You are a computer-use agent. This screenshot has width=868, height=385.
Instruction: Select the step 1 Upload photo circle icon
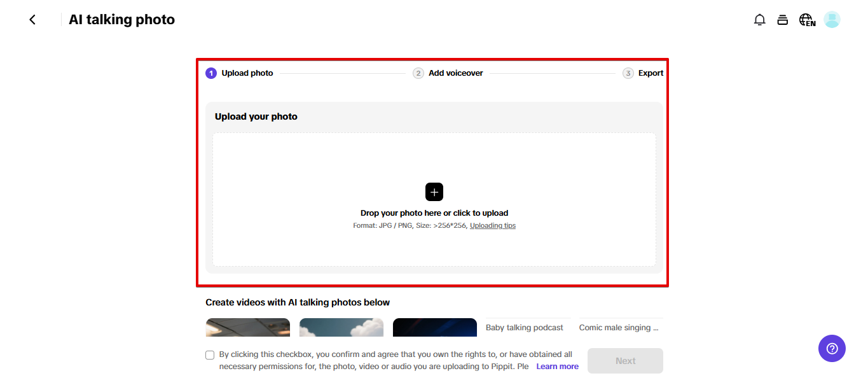click(210, 73)
